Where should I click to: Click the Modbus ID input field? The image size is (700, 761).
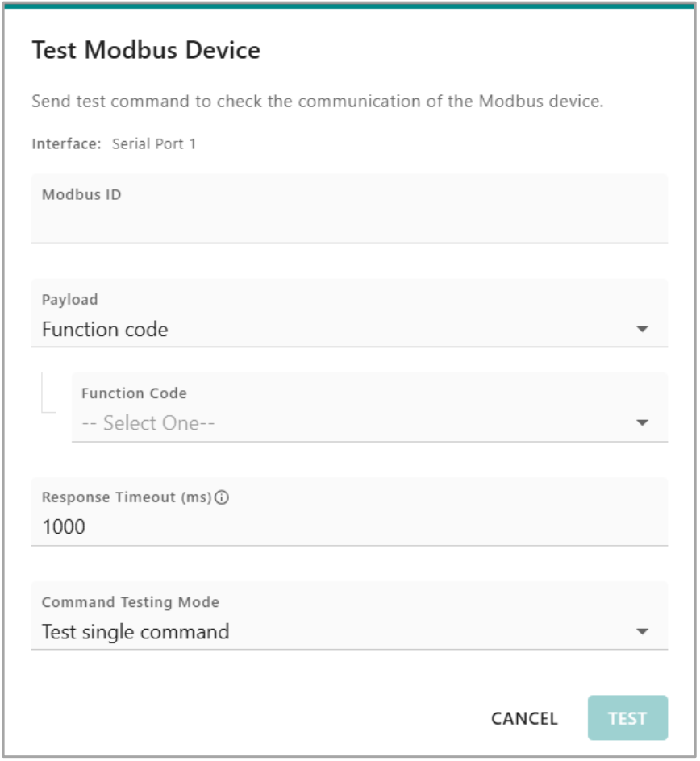click(348, 221)
